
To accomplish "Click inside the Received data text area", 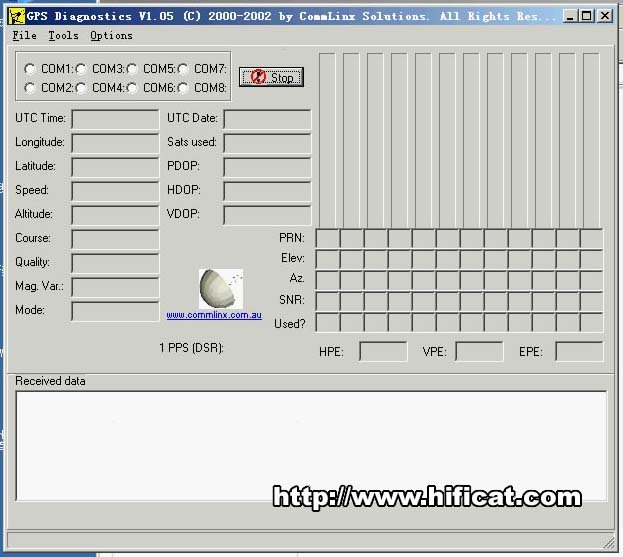I will point(310,445).
